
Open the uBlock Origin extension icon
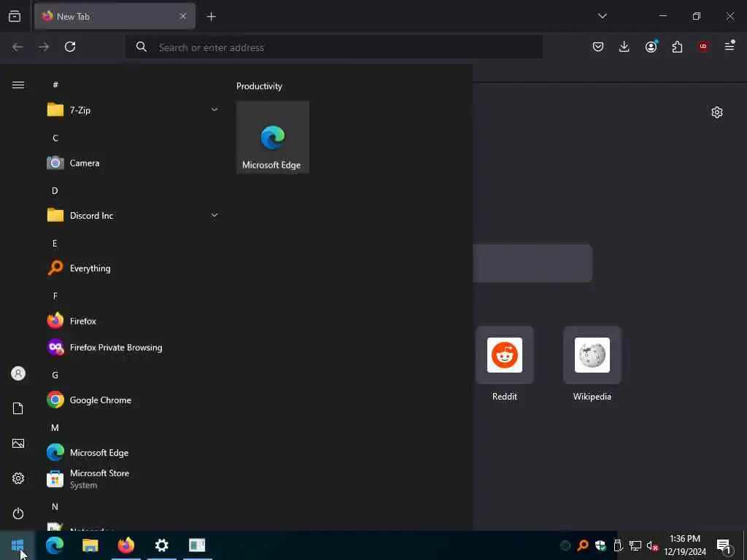(x=703, y=47)
